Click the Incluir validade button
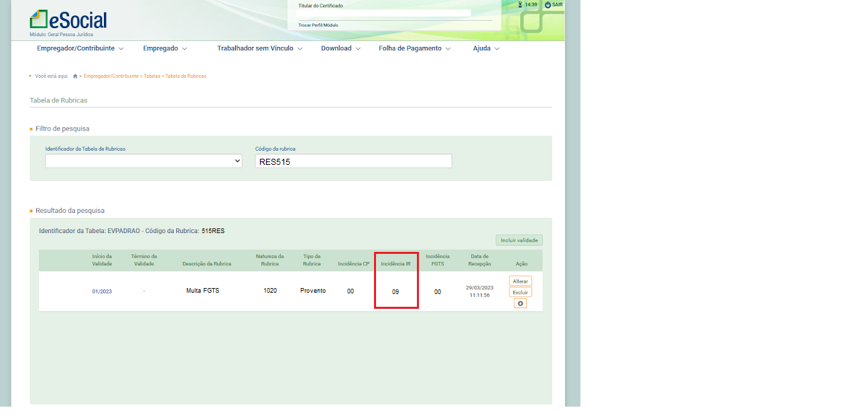 (x=519, y=240)
